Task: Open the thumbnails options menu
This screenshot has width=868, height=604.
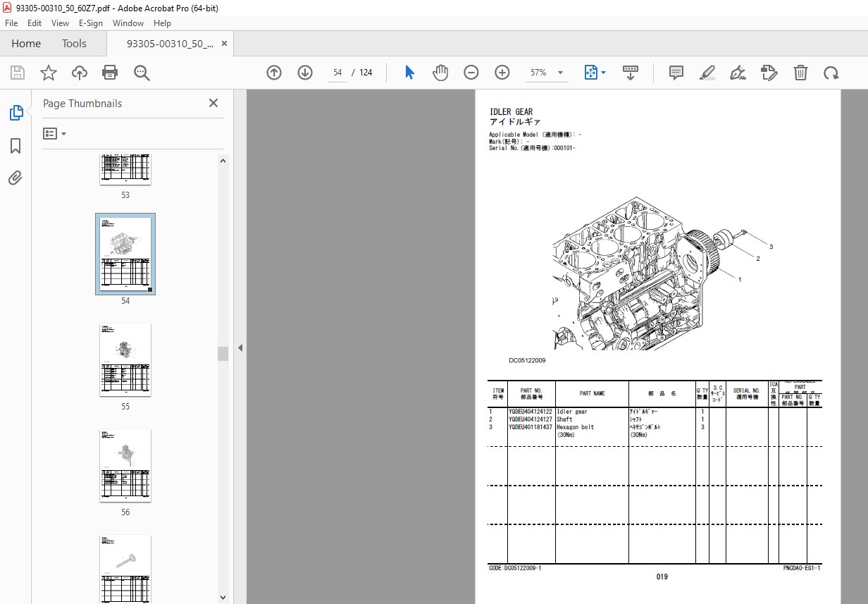Action: tap(55, 133)
